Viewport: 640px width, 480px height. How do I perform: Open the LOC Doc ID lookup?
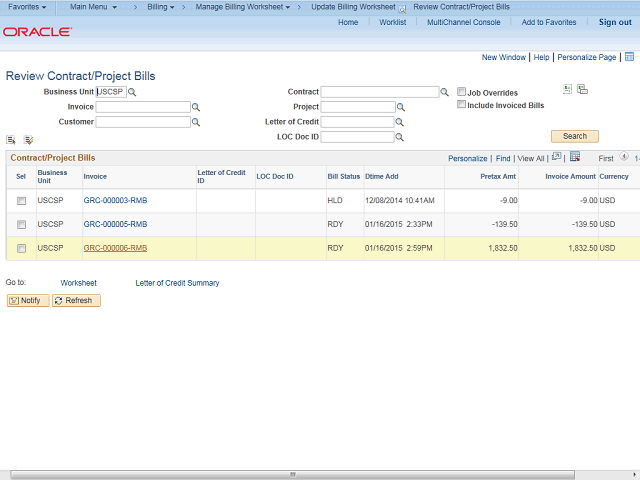click(400, 137)
